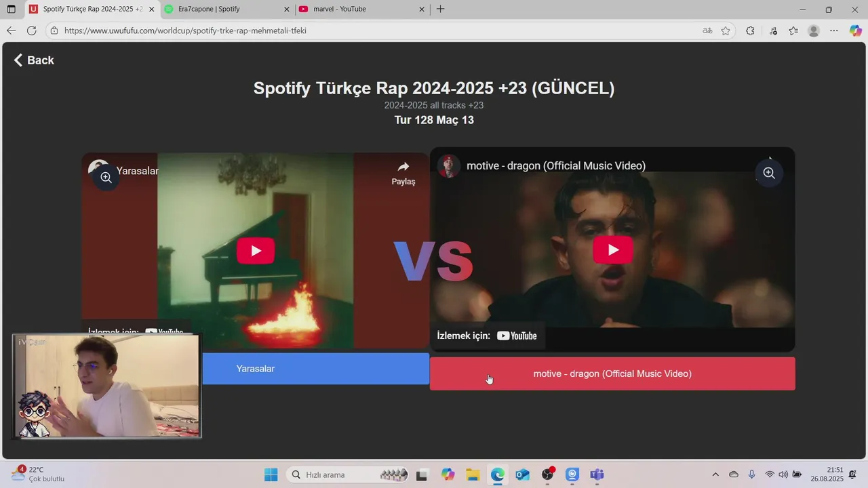View site information lock icon
Viewport: 868px width, 488px height.
coord(54,30)
